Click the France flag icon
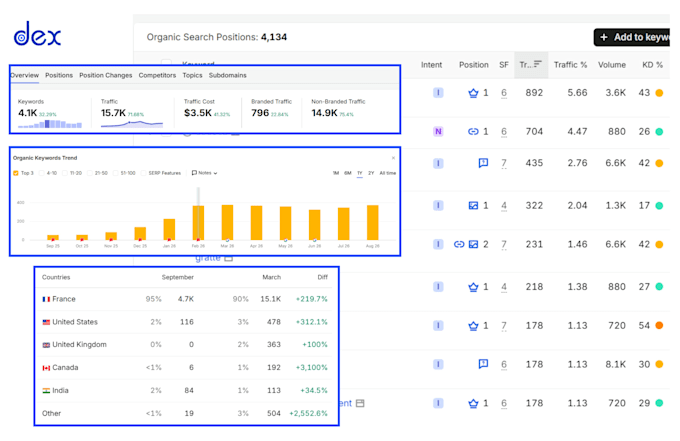This screenshot has height=441, width=680. 46,299
